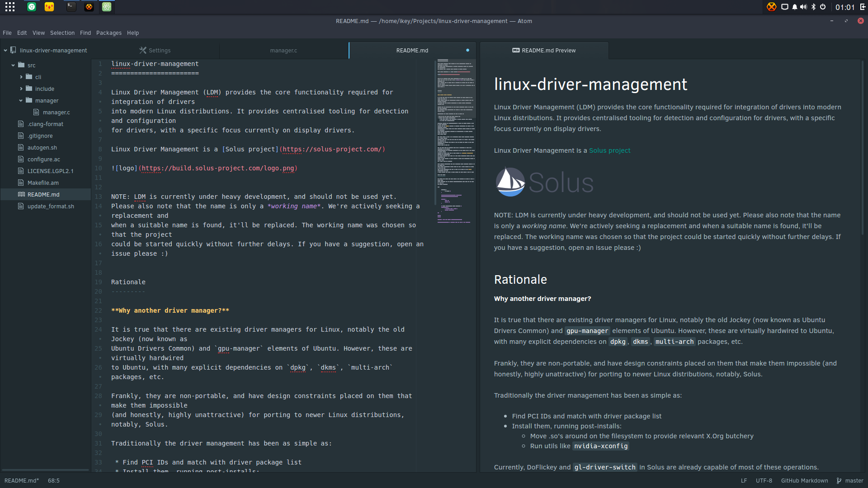Click the tree view horizontal scrollbar
The image size is (868, 488).
pos(45,470)
